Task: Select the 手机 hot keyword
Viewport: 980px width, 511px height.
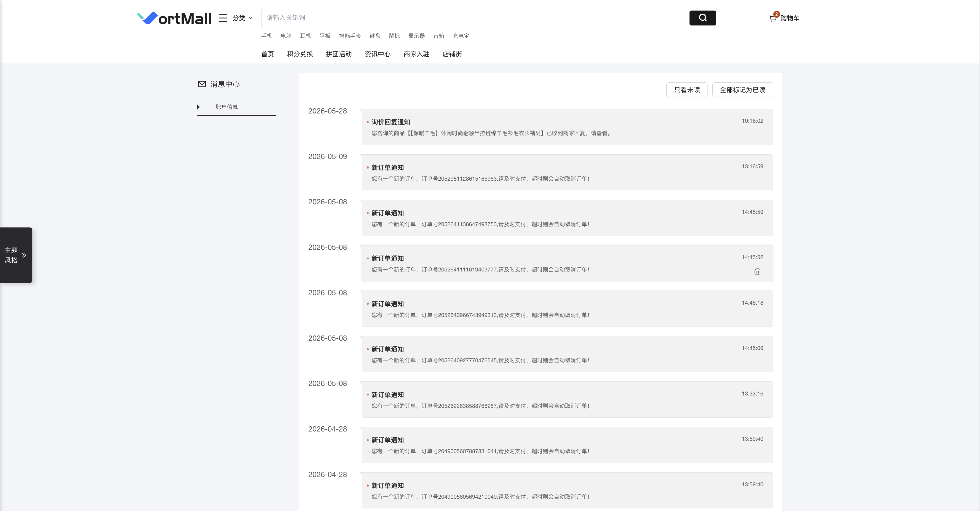Action: coord(267,36)
